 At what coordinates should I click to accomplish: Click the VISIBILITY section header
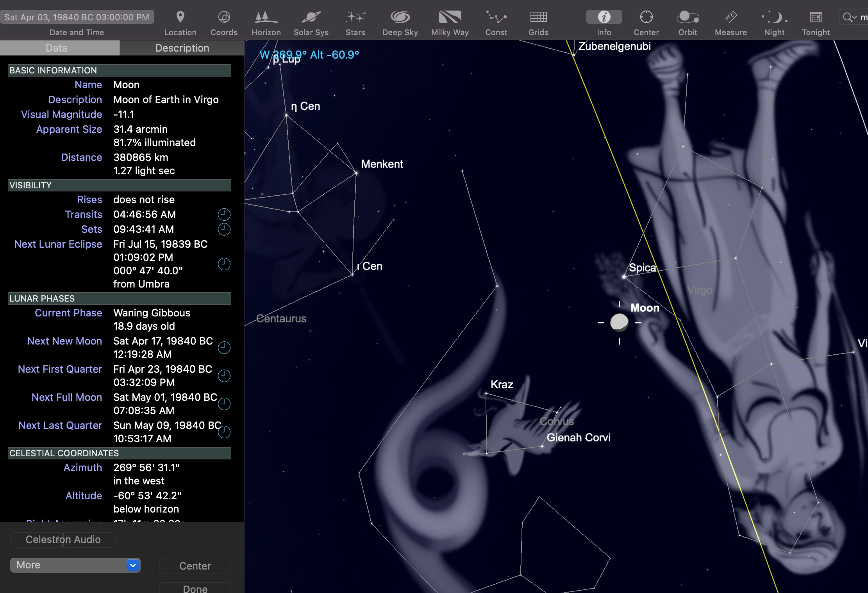pos(120,185)
